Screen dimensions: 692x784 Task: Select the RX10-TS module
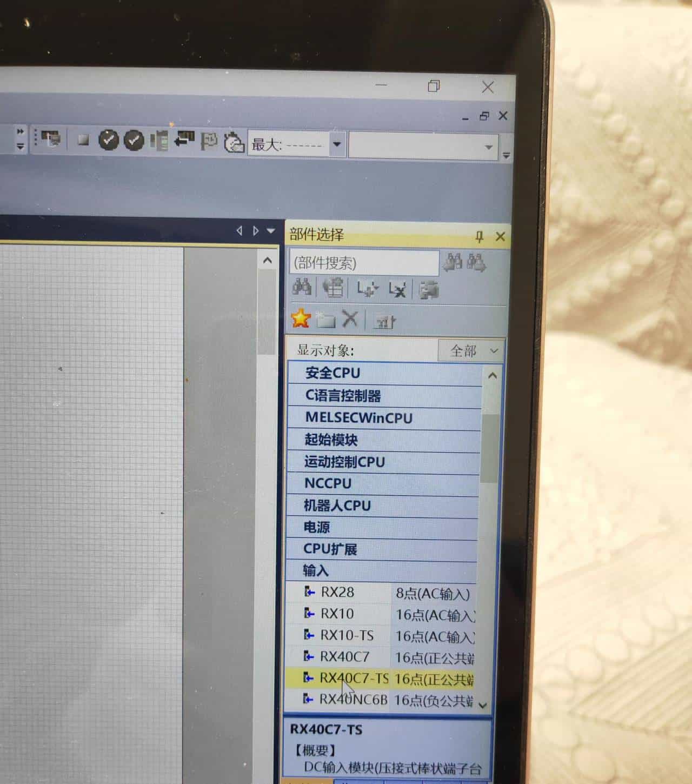tap(347, 635)
